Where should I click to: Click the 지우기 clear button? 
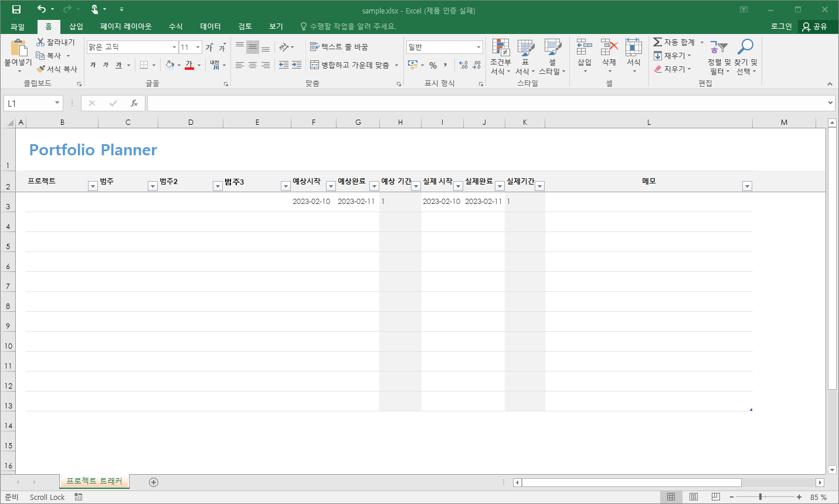coord(672,69)
